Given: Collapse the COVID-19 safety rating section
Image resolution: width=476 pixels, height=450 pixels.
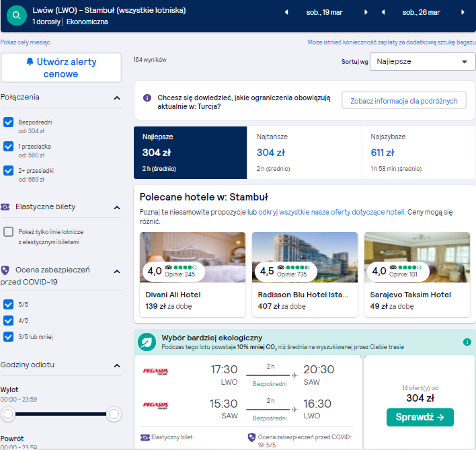Looking at the screenshot, I should pyautogui.click(x=117, y=272).
